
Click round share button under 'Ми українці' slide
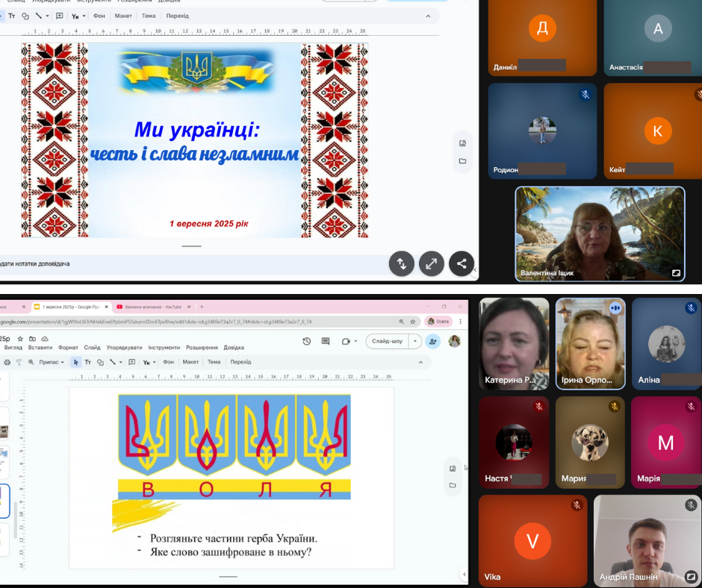pyautogui.click(x=461, y=263)
